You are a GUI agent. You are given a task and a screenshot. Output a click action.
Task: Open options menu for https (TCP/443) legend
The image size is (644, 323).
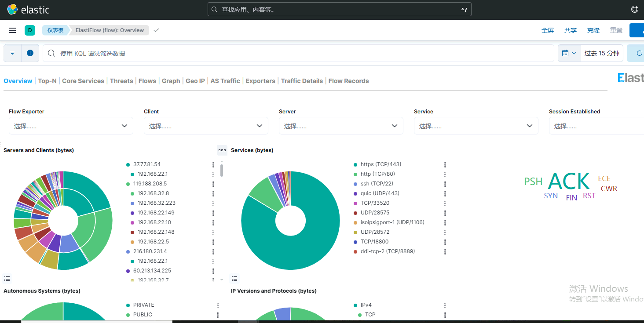coord(445,165)
